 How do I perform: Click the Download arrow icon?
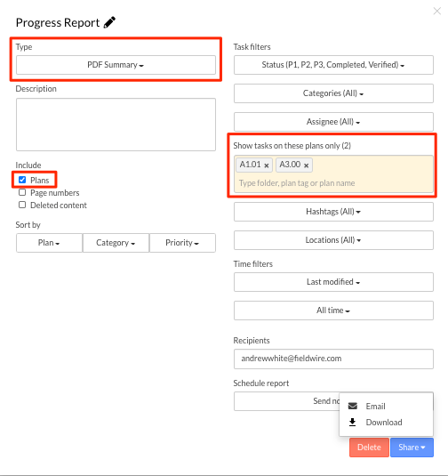click(353, 422)
